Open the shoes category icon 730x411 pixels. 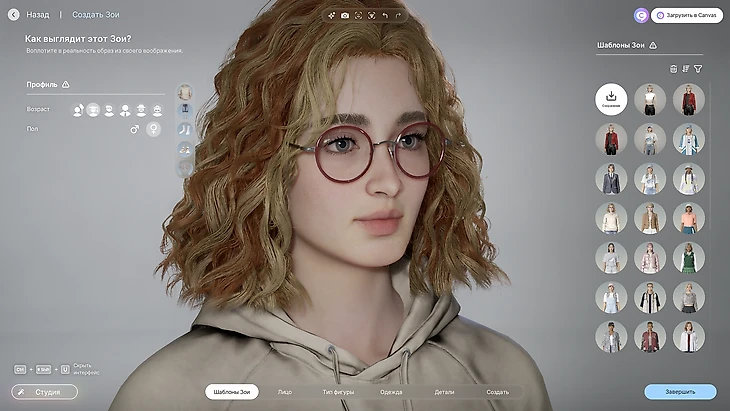[185, 149]
